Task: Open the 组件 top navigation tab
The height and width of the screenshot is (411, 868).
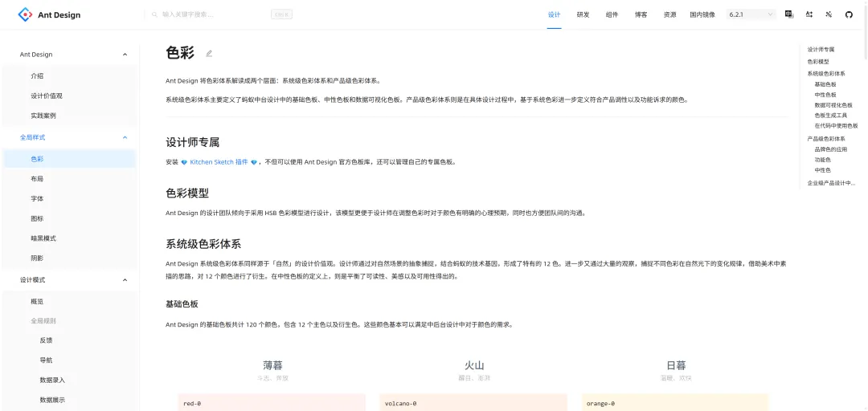Action: [612, 15]
